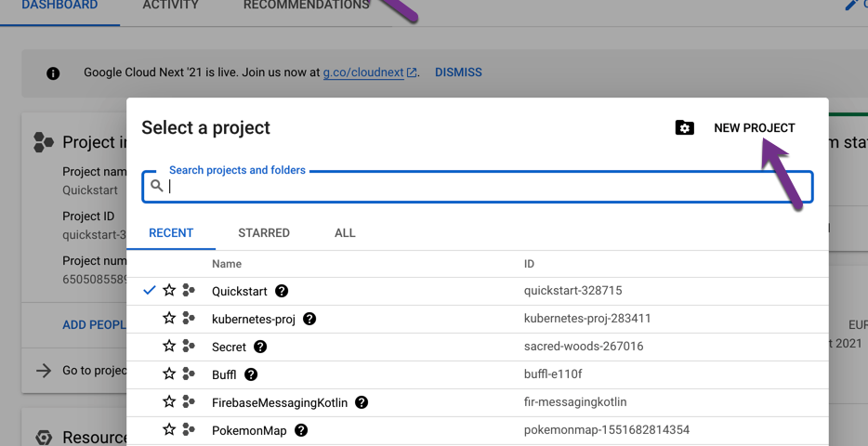Open the DASHBOARD tab
The image size is (868, 446).
point(59,6)
